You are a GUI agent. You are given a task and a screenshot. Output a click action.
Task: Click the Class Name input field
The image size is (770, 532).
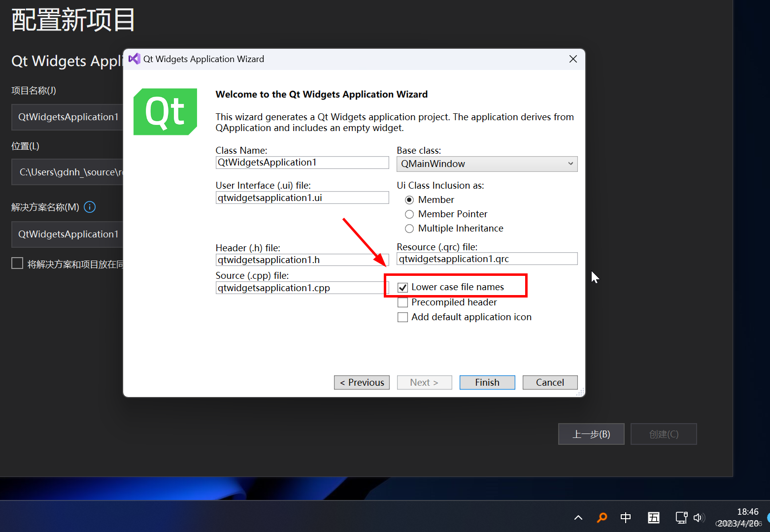302,163
